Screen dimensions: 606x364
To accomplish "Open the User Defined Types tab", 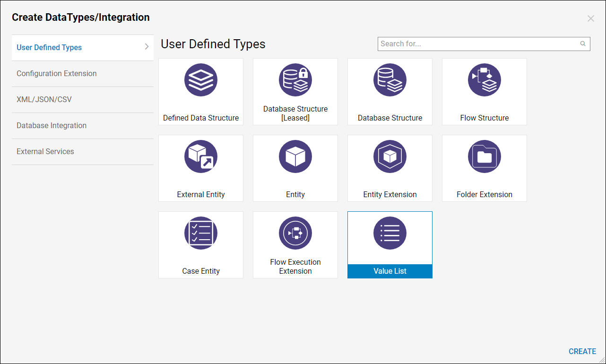I will 83,47.
